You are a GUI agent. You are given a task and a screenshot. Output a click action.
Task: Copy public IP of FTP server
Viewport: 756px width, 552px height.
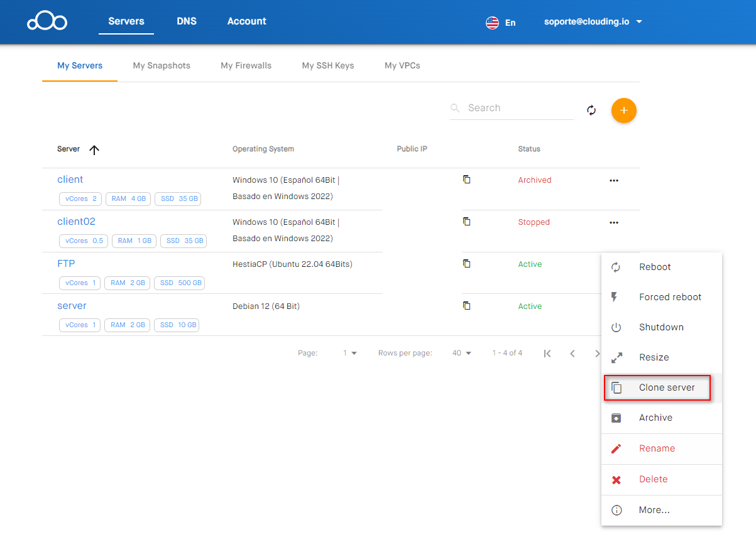pyautogui.click(x=466, y=264)
